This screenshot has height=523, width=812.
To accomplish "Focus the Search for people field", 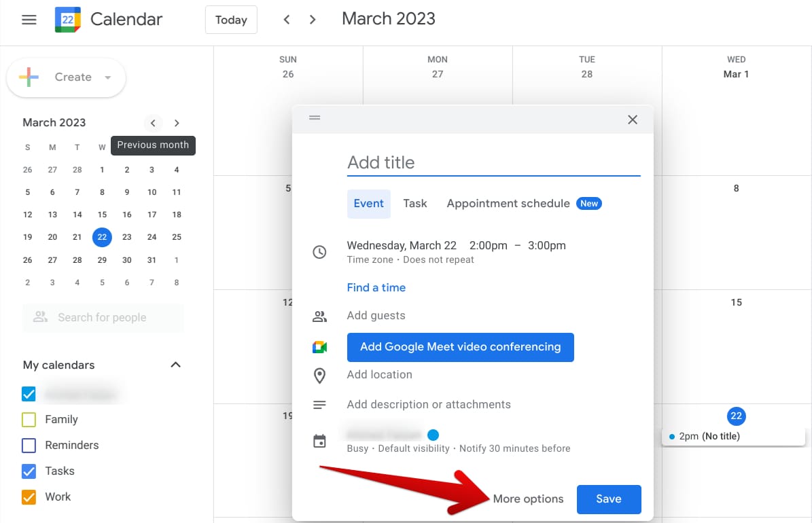I will pos(103,317).
